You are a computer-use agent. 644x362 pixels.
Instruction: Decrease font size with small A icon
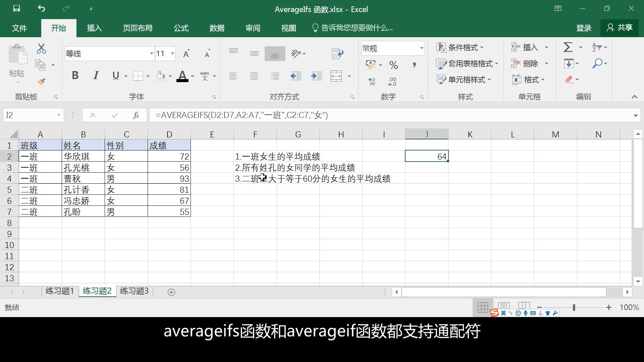tap(207, 54)
